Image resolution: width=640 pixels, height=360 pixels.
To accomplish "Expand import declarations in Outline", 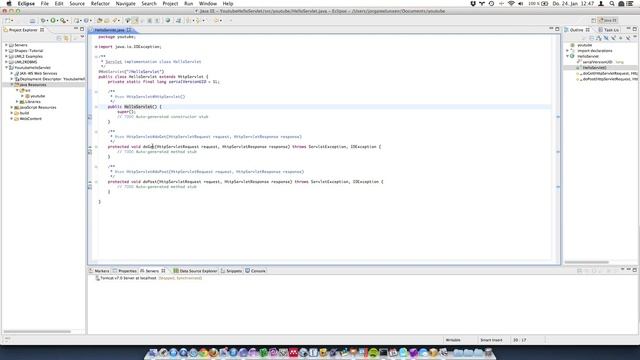I will [567, 51].
